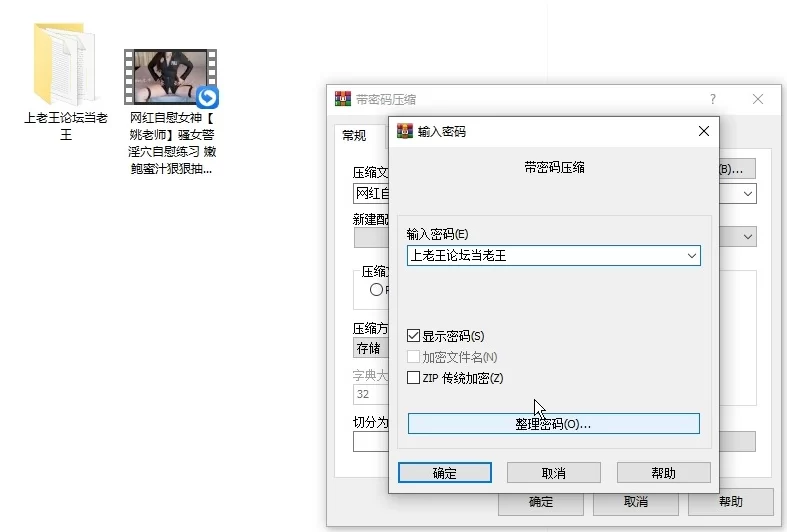Open the 压缩文件名 dropdown on right side
Image resolution: width=787 pixels, height=532 pixels.
tap(748, 194)
